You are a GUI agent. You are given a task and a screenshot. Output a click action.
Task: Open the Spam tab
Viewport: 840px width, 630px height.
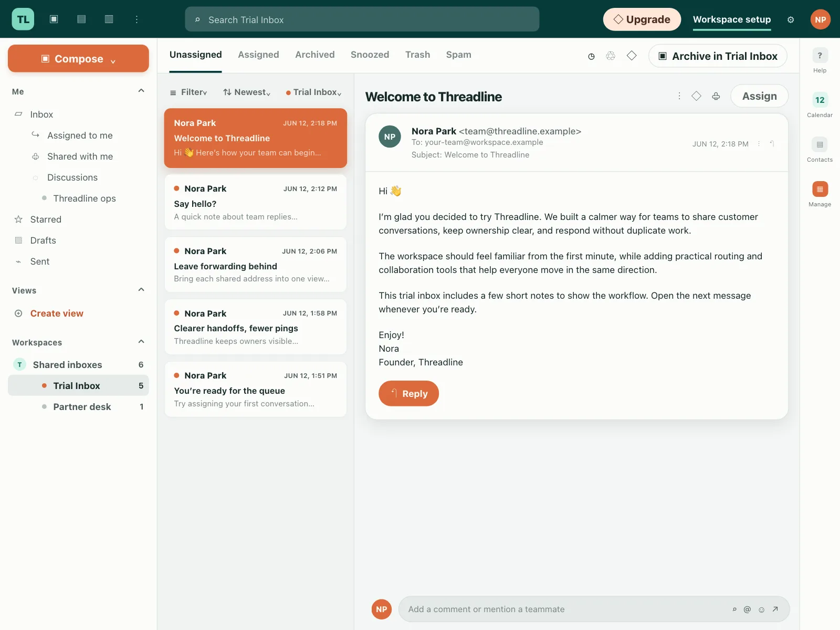click(x=459, y=55)
